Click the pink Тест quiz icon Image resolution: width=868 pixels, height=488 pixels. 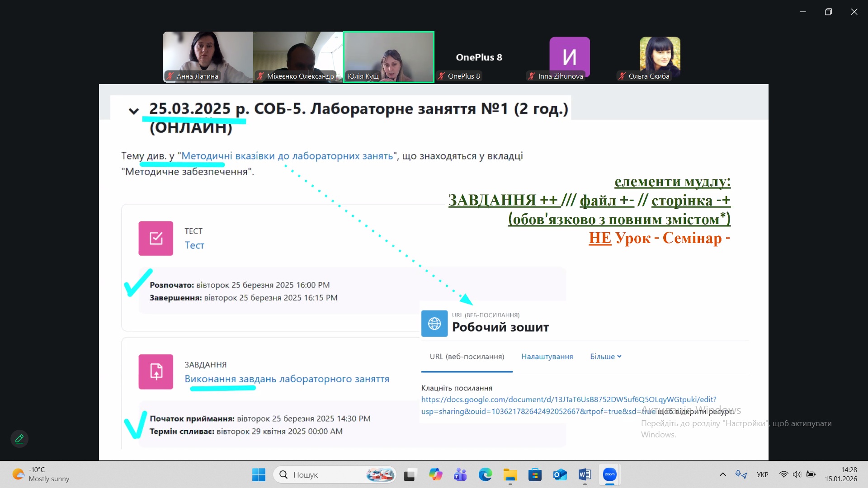click(156, 239)
